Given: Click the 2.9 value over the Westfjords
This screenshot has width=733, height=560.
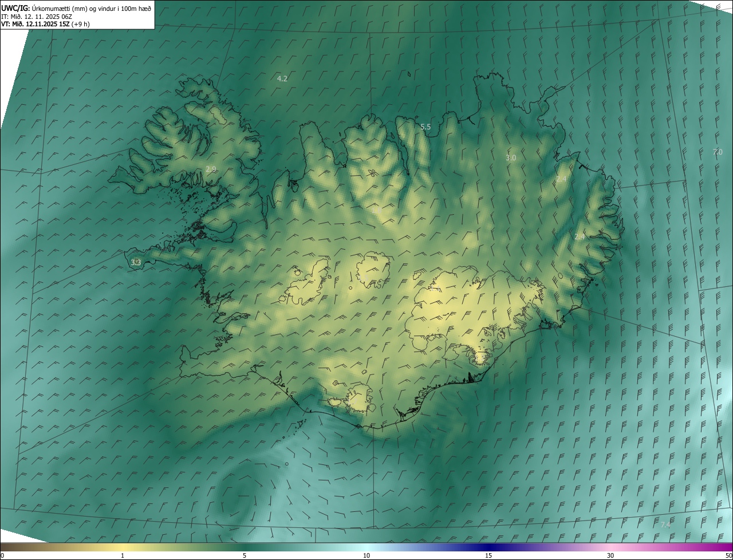Looking at the screenshot, I should point(211,169).
